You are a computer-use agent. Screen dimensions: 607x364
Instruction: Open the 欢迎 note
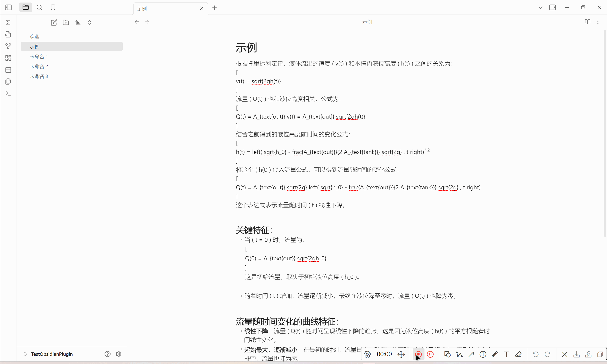(34, 36)
